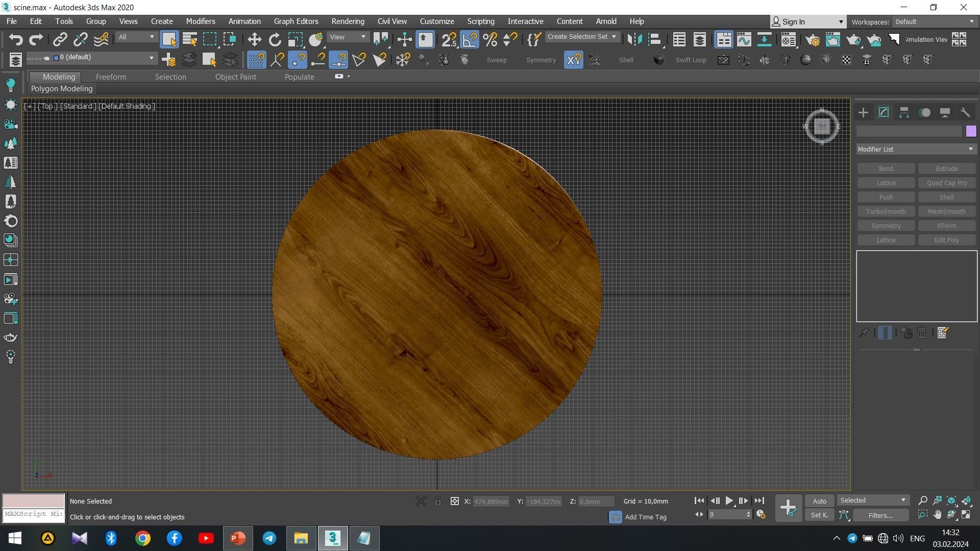Click the Quad Cap Pro button
980x551 pixels.
tap(946, 183)
